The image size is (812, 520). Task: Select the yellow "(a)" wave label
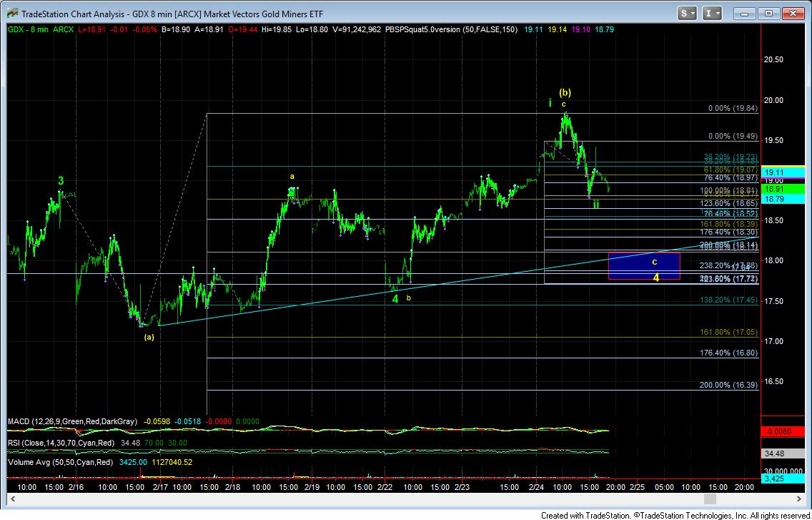pos(149,337)
